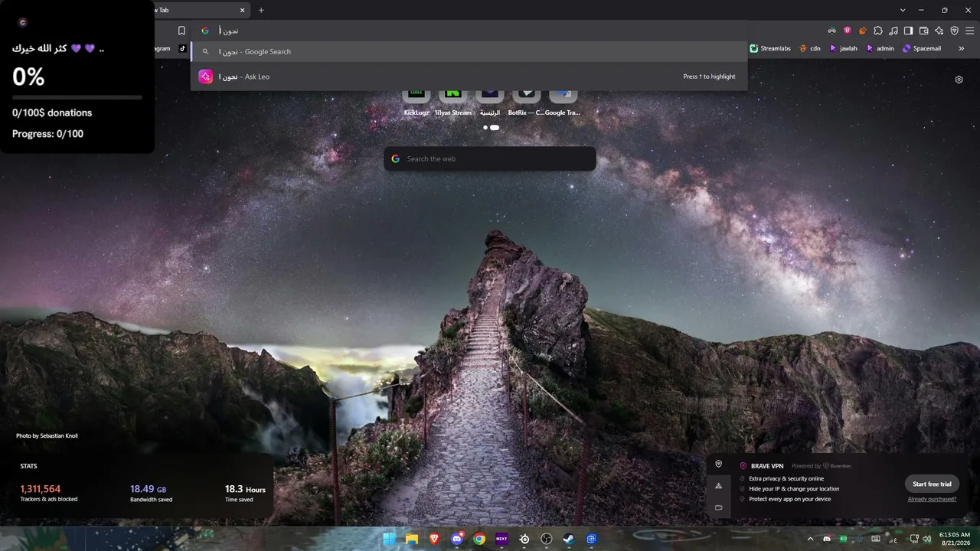
Task: Open the jawlah bookmark
Action: pos(844,48)
